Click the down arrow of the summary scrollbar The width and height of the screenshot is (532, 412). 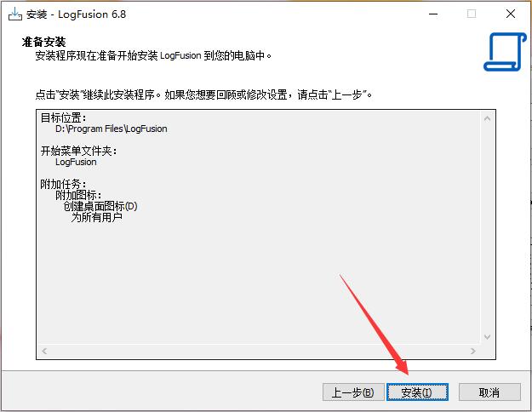[487, 336]
